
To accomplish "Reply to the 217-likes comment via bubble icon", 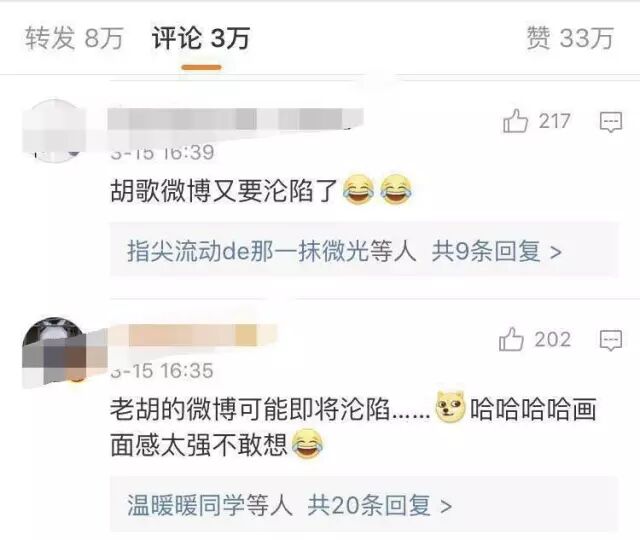I will (x=611, y=122).
